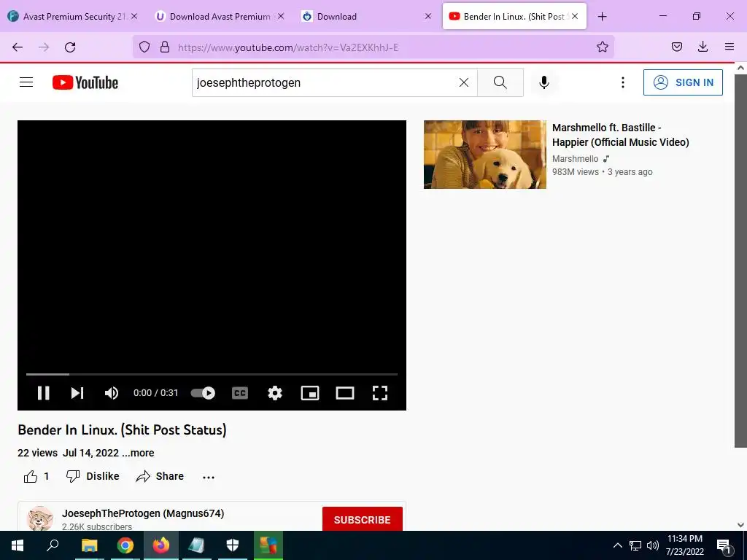
Task: Open tracking protection shield icon
Action: (144, 47)
